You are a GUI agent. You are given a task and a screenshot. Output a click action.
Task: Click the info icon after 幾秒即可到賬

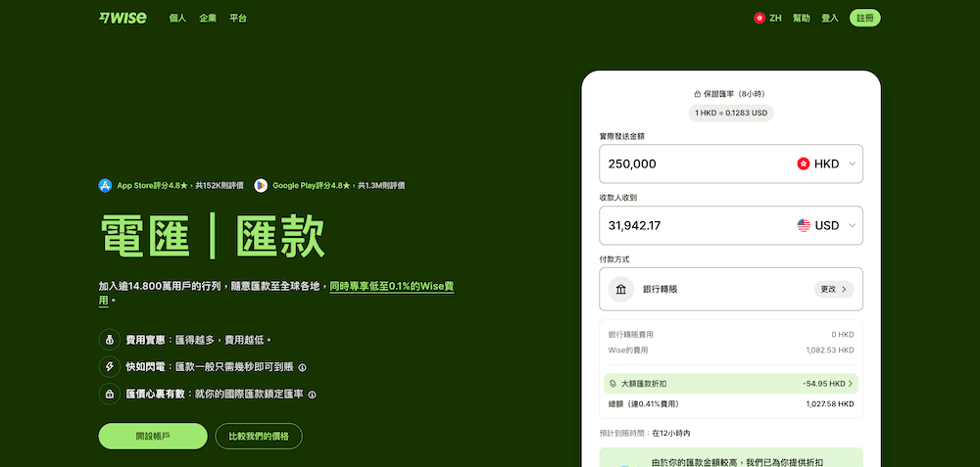click(x=302, y=368)
